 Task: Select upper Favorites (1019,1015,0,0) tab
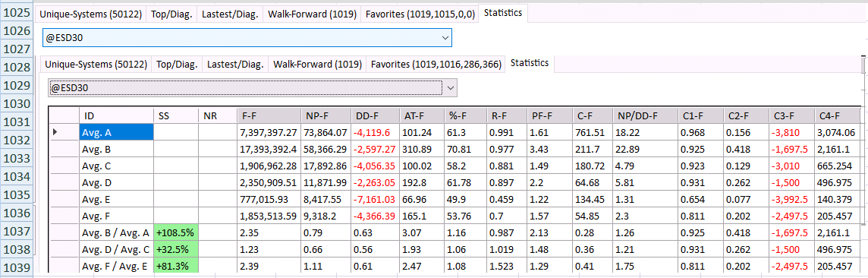click(x=419, y=14)
